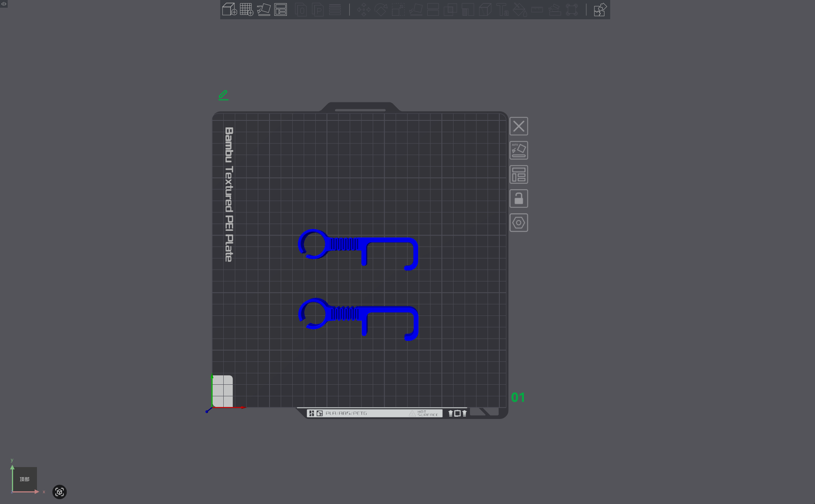Arrange all objects from top toolbar

(x=281, y=9)
